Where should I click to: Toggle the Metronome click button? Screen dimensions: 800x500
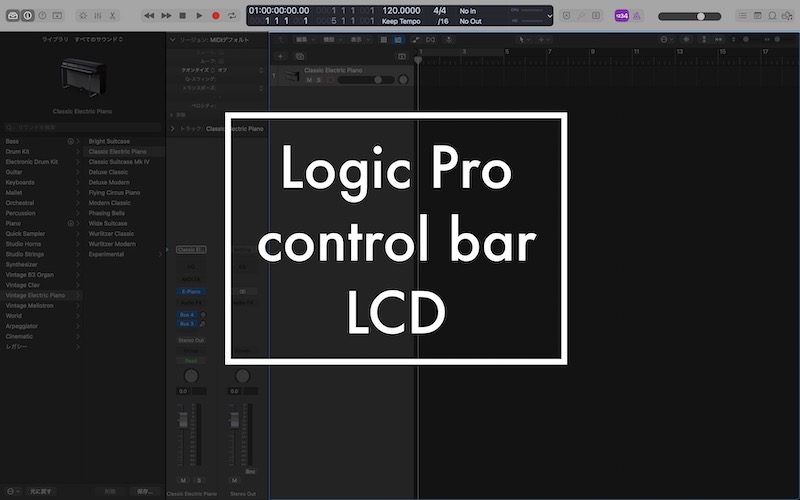(x=636, y=16)
